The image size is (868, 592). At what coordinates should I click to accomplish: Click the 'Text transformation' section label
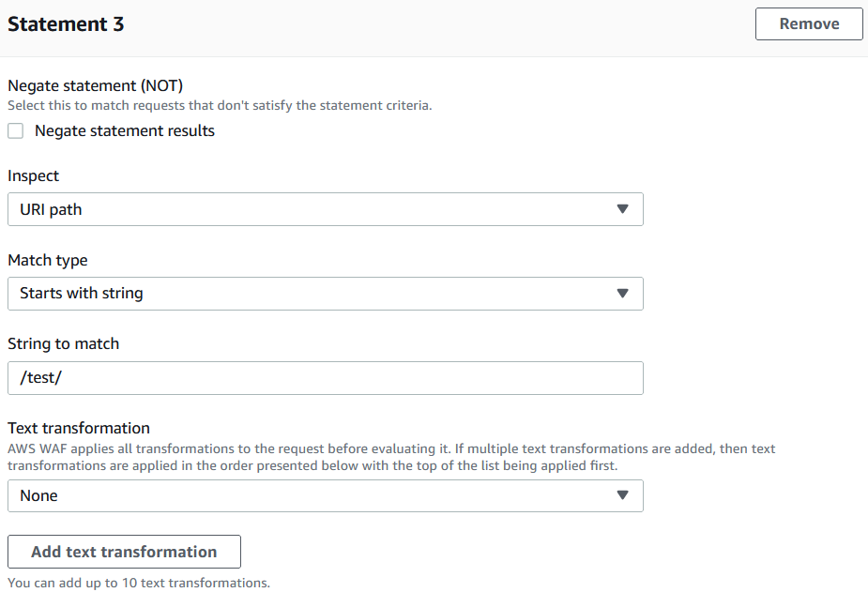tap(79, 428)
